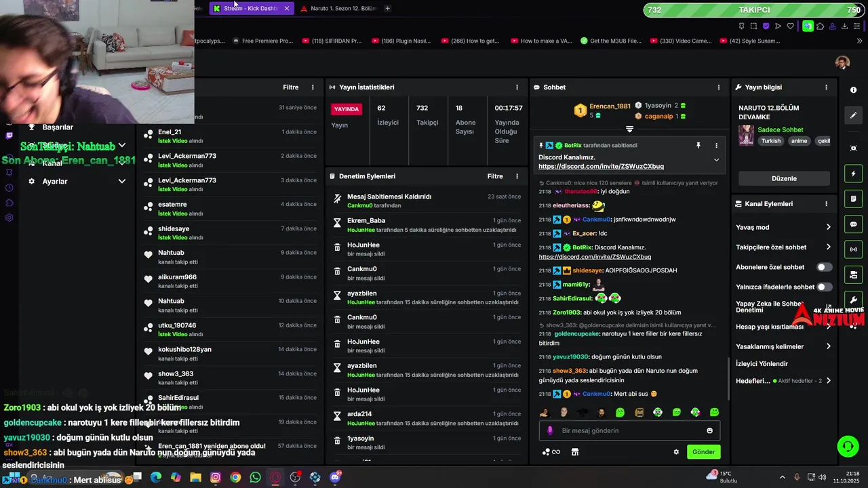Viewport: 868px width, 488px height.
Task: Click the green Gönder button
Action: coord(703,452)
